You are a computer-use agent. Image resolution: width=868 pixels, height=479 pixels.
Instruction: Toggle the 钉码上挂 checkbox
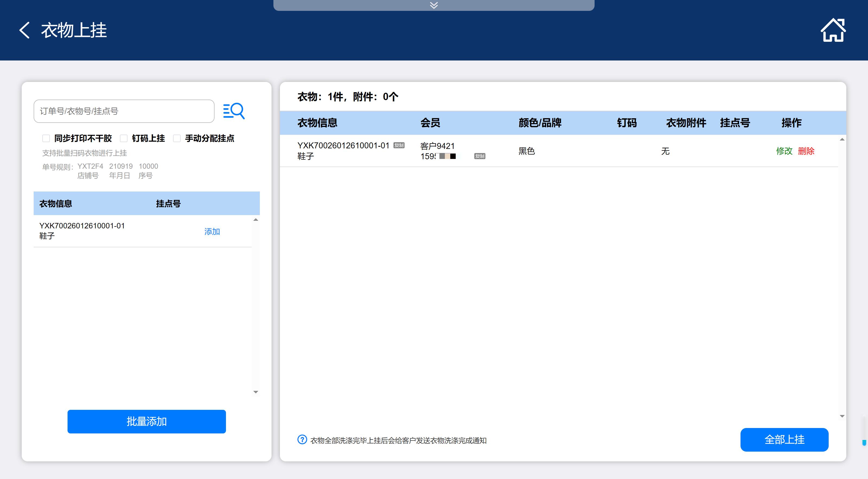pos(124,138)
